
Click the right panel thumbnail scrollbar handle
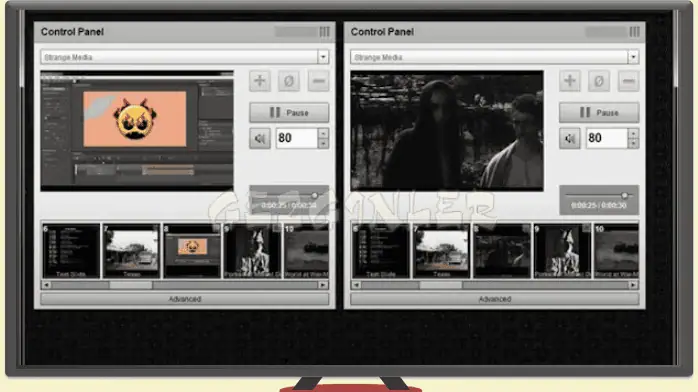point(441,285)
